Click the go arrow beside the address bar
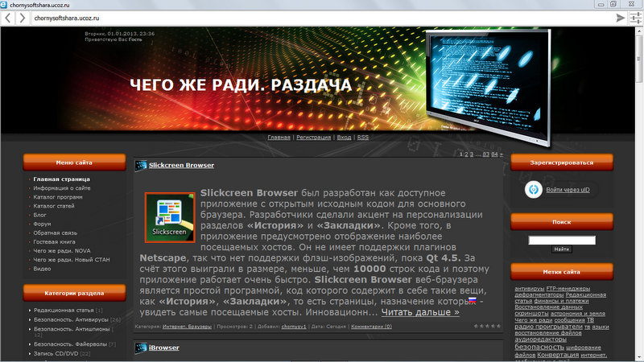 click(x=620, y=18)
